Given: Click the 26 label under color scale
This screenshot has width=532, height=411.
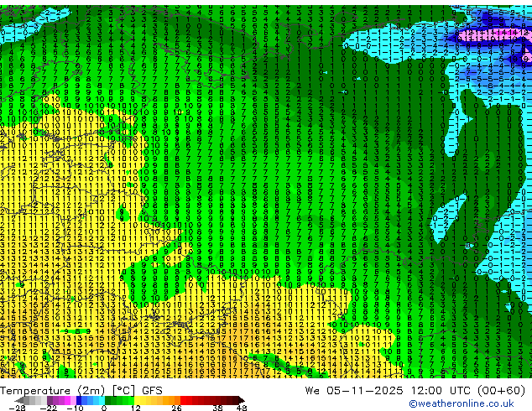Looking at the screenshot, I should 176,408.
